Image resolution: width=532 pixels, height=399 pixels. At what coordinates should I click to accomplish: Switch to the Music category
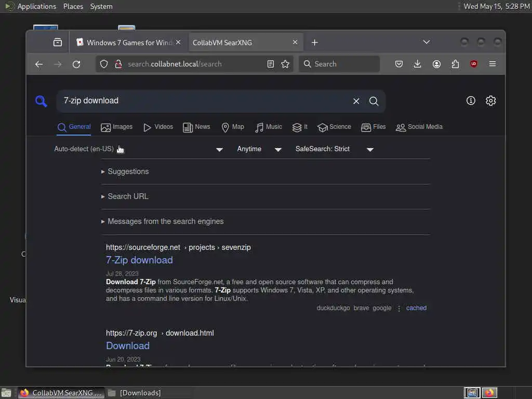point(269,127)
